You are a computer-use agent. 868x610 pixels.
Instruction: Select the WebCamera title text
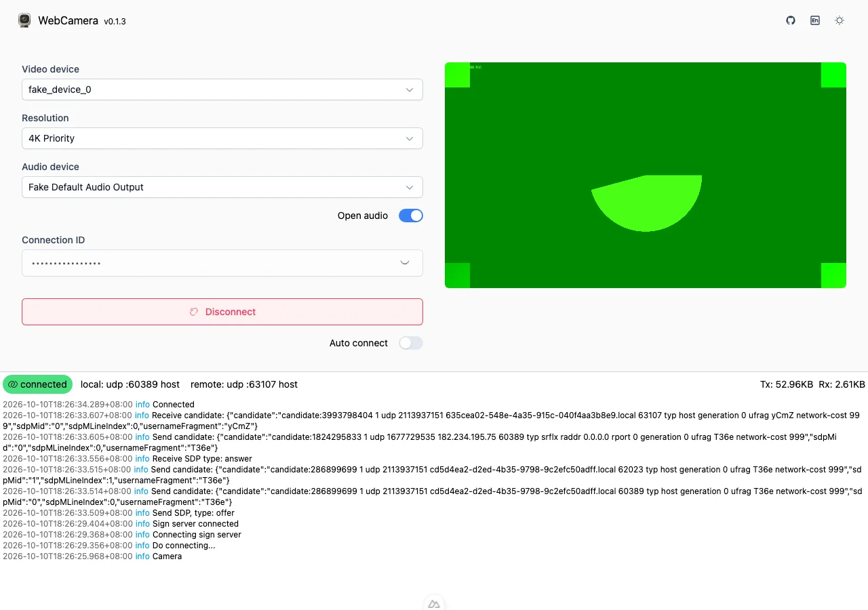click(x=68, y=20)
